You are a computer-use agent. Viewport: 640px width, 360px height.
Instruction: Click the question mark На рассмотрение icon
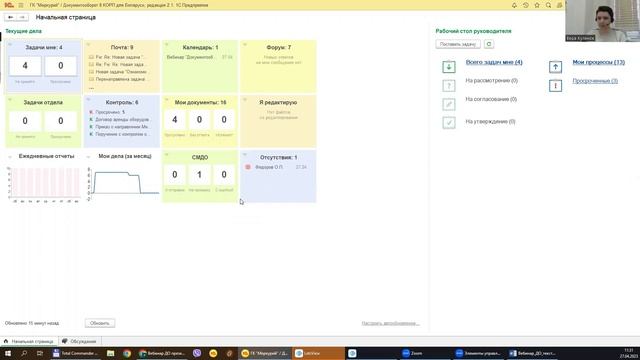click(x=449, y=86)
